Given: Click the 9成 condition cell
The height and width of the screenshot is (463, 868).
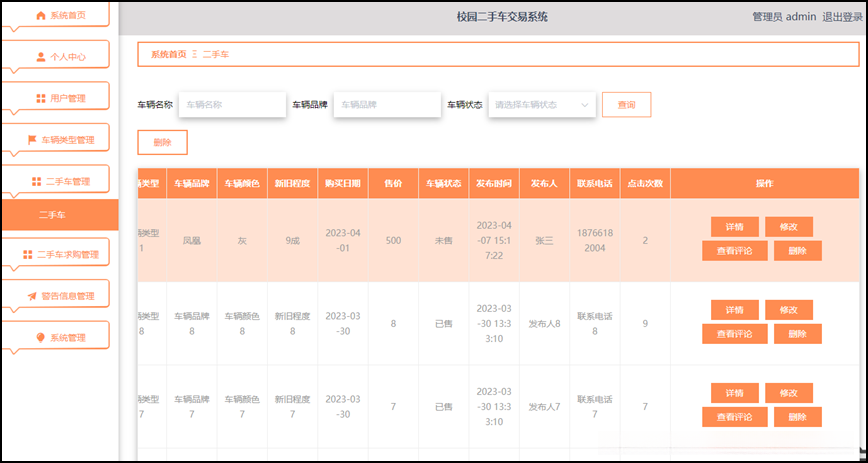Looking at the screenshot, I should (x=292, y=241).
